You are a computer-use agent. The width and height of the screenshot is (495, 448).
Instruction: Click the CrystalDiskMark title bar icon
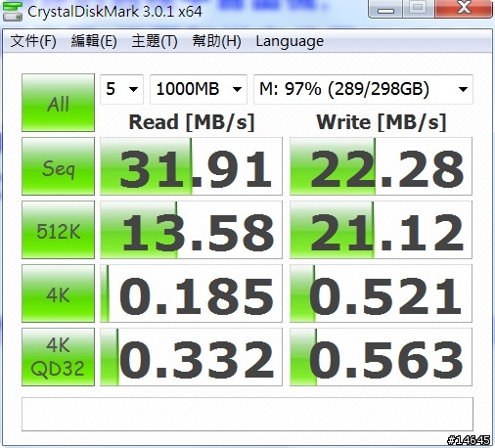click(x=13, y=12)
